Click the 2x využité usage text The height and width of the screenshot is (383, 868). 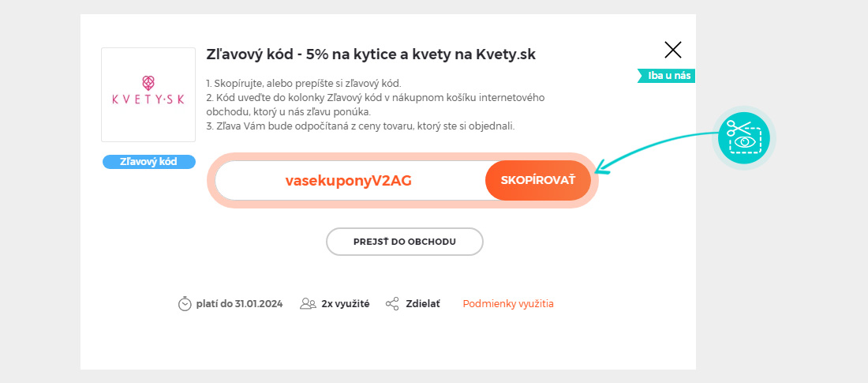pyautogui.click(x=346, y=304)
